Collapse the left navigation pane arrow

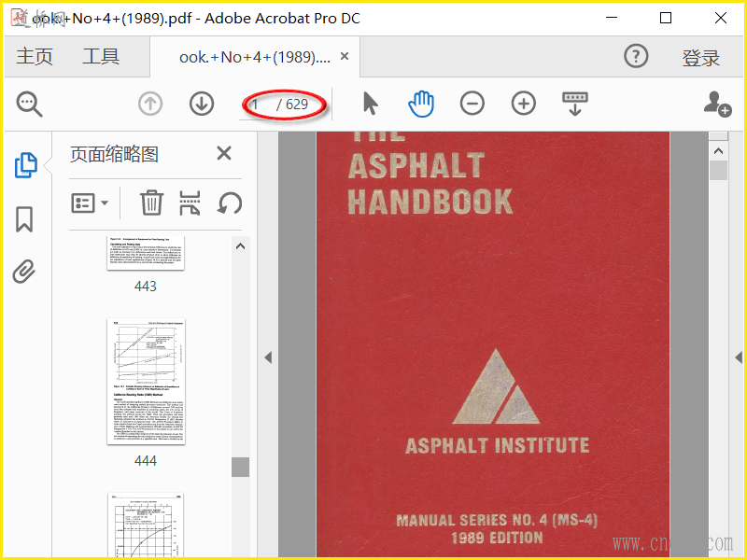268,357
